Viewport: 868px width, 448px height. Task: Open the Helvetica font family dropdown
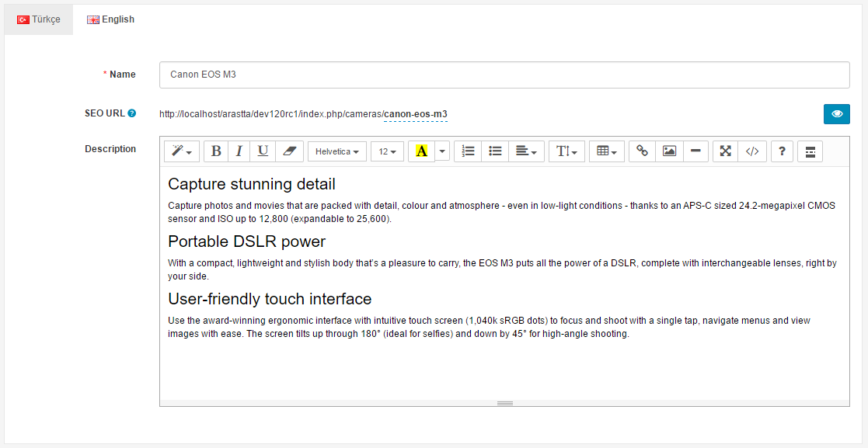[337, 151]
